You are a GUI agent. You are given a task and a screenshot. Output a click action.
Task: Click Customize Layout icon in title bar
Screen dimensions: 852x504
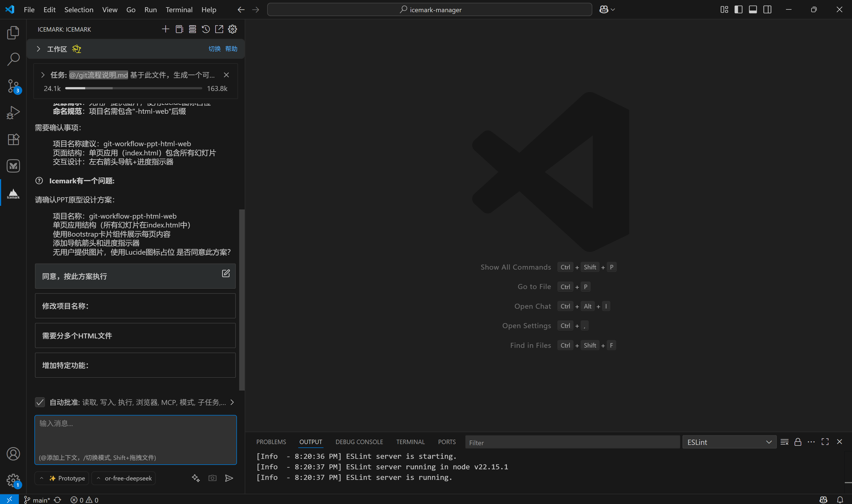click(724, 9)
